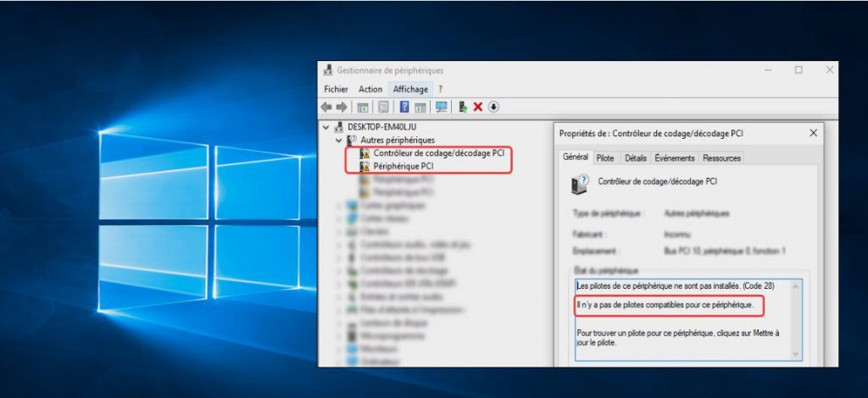Viewport: 868px width, 398px height.
Task: Open the blue Help icon in toolbar
Action: click(x=404, y=107)
